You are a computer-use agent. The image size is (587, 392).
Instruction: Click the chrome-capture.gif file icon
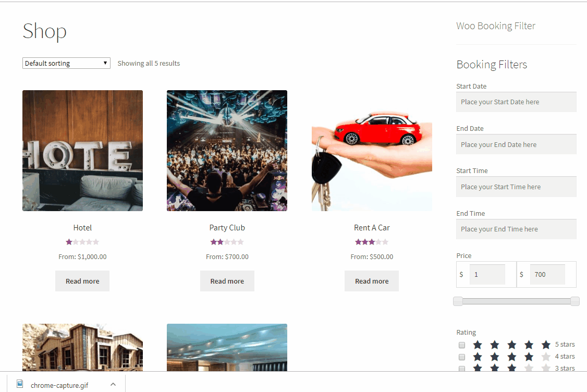coord(20,384)
